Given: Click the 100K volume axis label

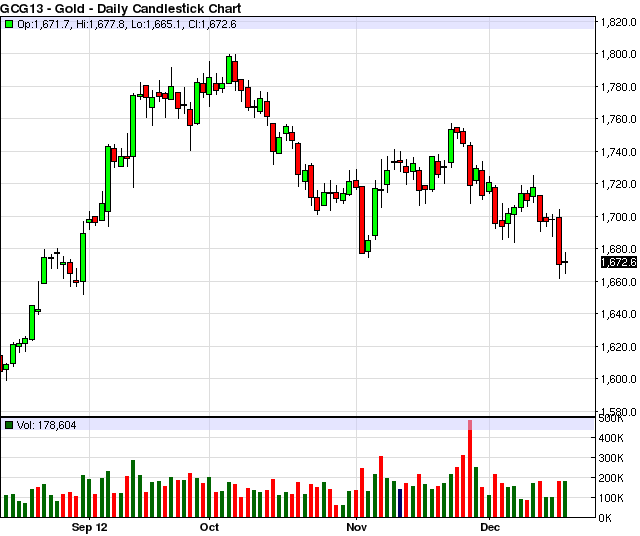Looking at the screenshot, I should pos(611,498).
